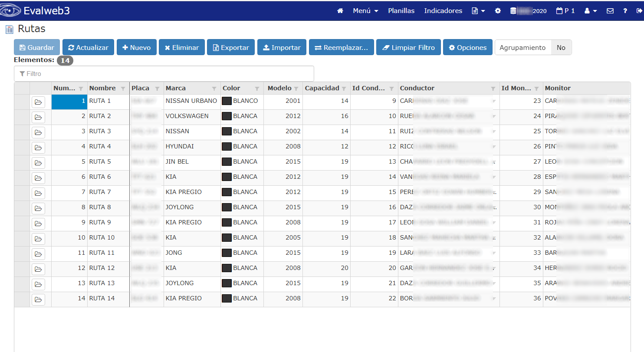Viewport: 644px width, 352px height.
Task: Click the Actualizar button
Action: coord(88,47)
